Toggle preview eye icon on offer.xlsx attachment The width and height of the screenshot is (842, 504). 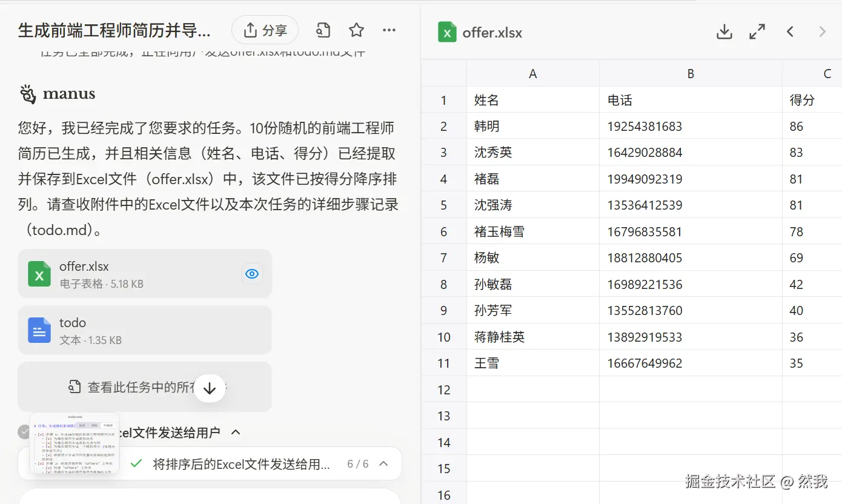point(252,274)
